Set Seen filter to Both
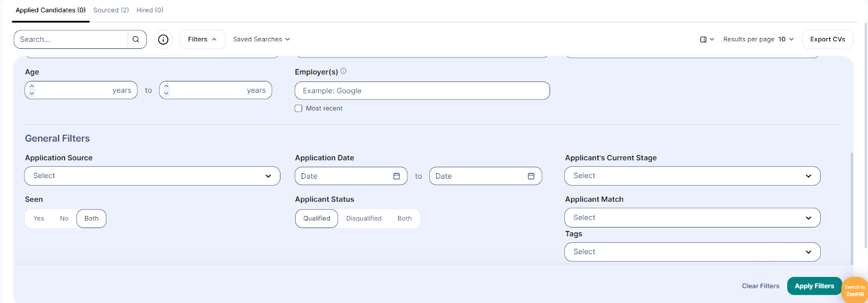The image size is (868, 303). pyautogui.click(x=91, y=218)
